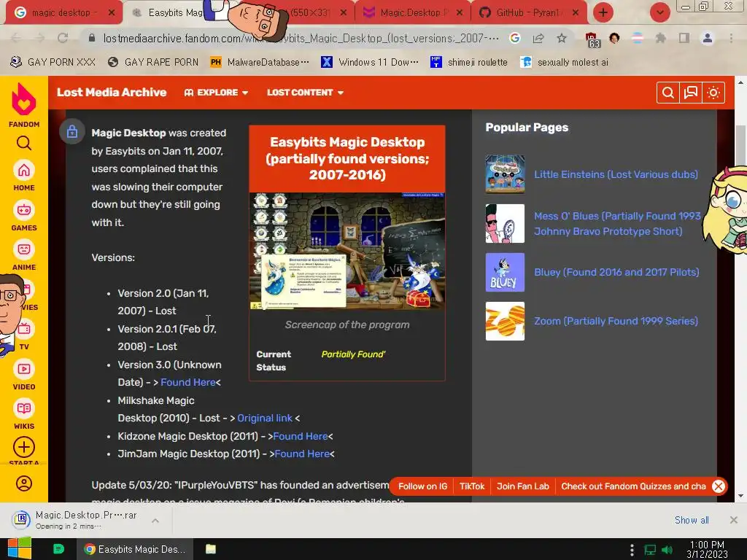Viewport: 747px width, 560px height.
Task: Click Little Einsteins thumbnail image
Action: click(x=505, y=174)
